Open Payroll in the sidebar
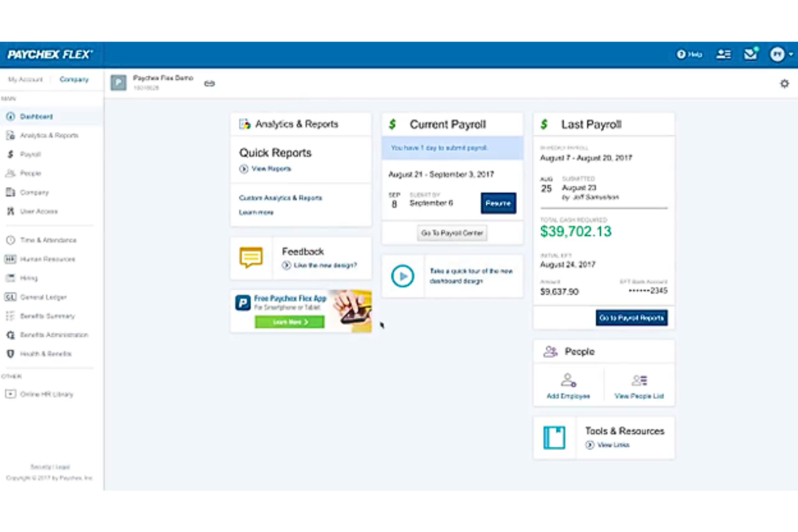This screenshot has width=798, height=532. click(52, 154)
